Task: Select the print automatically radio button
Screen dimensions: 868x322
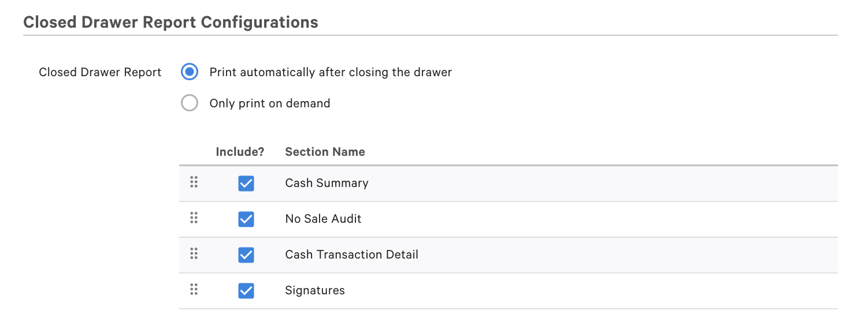Action: (190, 72)
